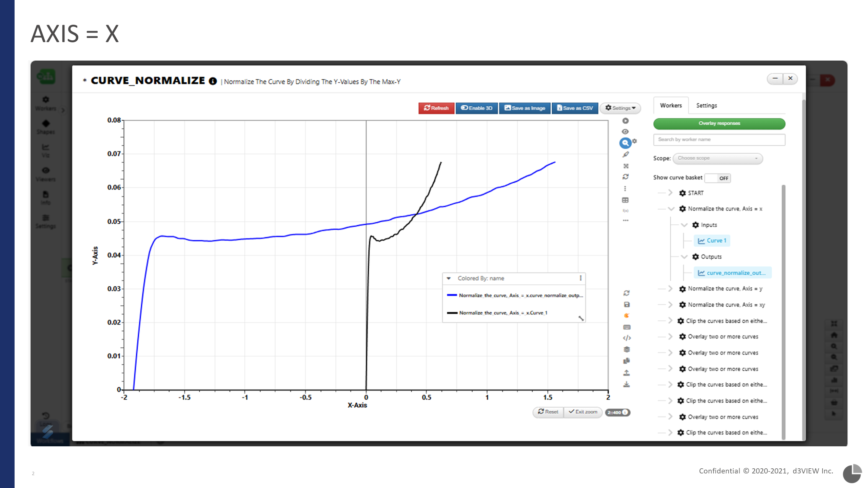
Task: Click the Save as CSV button
Action: pos(575,108)
